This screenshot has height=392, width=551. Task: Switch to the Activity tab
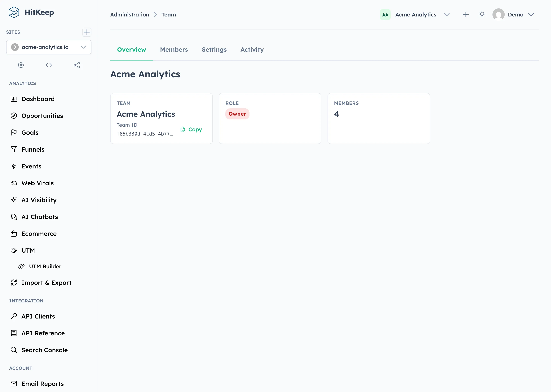point(252,50)
